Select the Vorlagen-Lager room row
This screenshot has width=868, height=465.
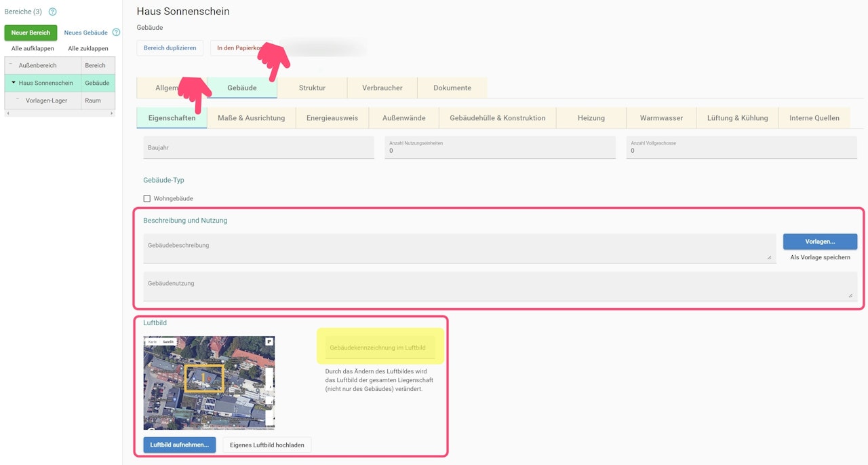pyautogui.click(x=60, y=100)
